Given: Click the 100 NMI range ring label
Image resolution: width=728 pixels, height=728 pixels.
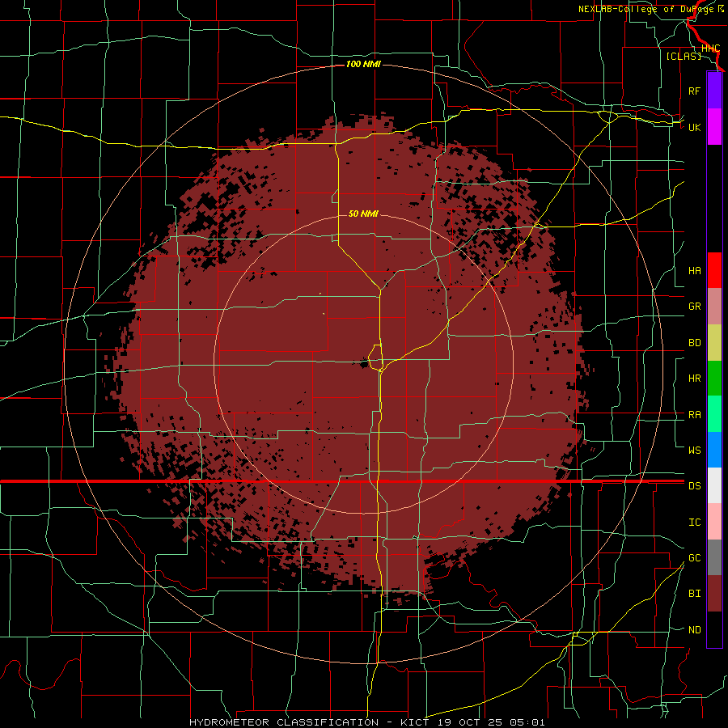Looking at the screenshot, I should click(363, 64).
